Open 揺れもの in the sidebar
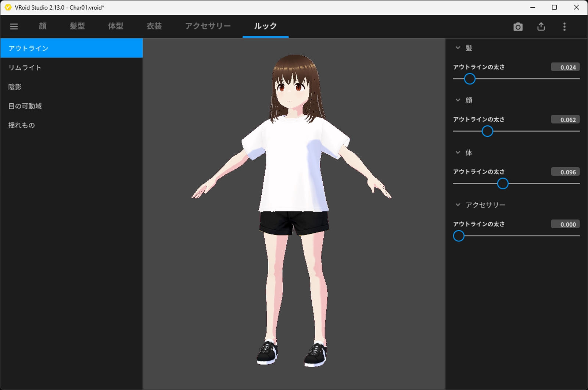588x390 pixels. click(x=71, y=125)
